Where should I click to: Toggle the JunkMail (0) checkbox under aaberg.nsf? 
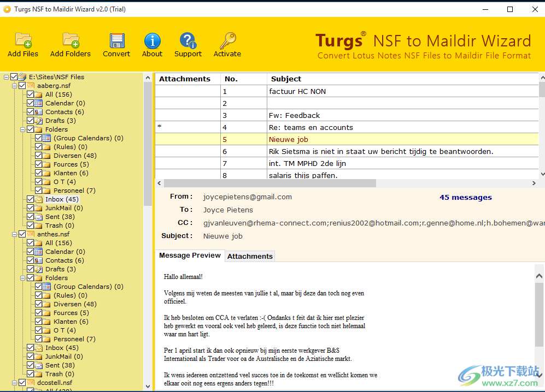point(31,208)
